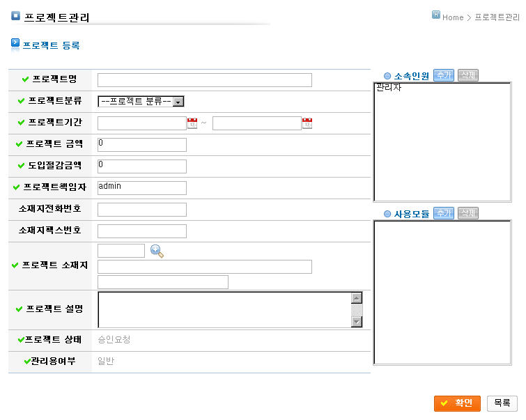The height and width of the screenshot is (420, 526).
Task: Click the 프로젝트책임자 field containing admin
Action: [142, 188]
